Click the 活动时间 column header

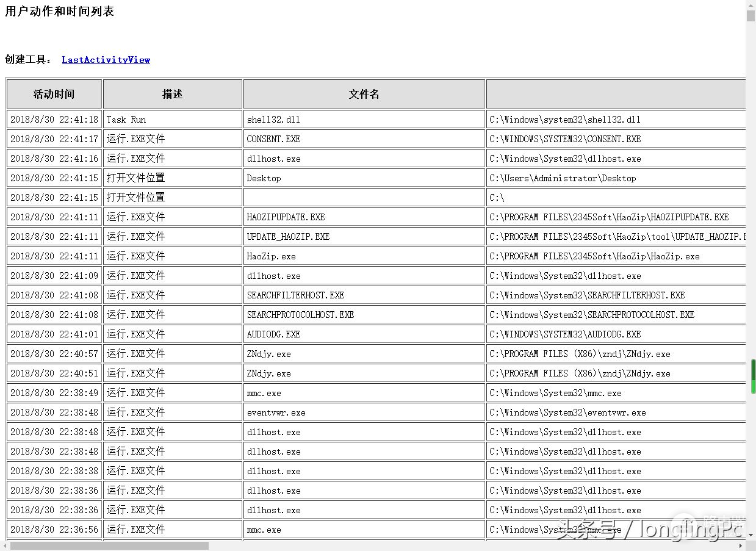[54, 94]
